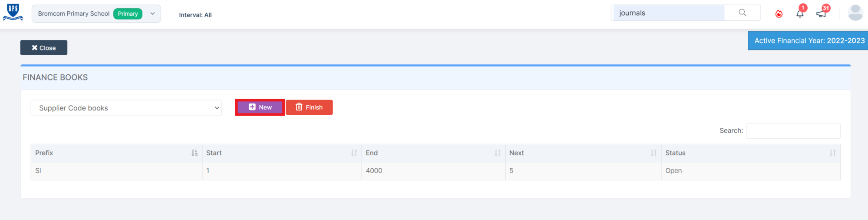
Task: Open the user profile avatar
Action: (855, 13)
